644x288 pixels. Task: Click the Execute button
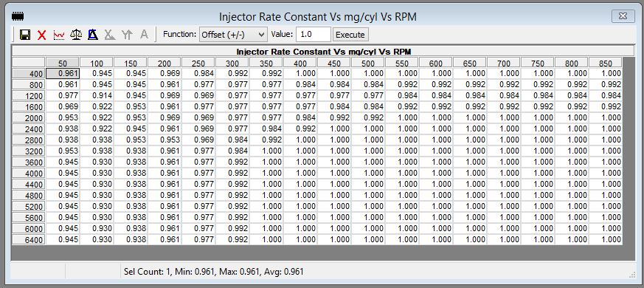(x=350, y=35)
